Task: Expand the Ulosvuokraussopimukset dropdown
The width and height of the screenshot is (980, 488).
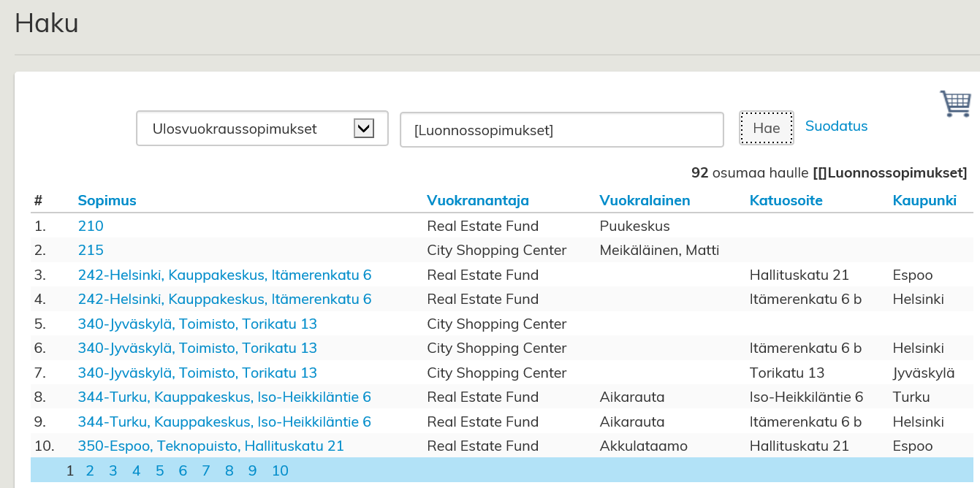Action: point(363,129)
